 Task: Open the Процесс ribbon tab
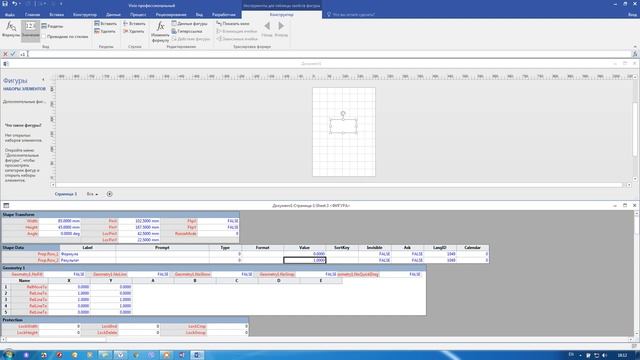pos(138,15)
